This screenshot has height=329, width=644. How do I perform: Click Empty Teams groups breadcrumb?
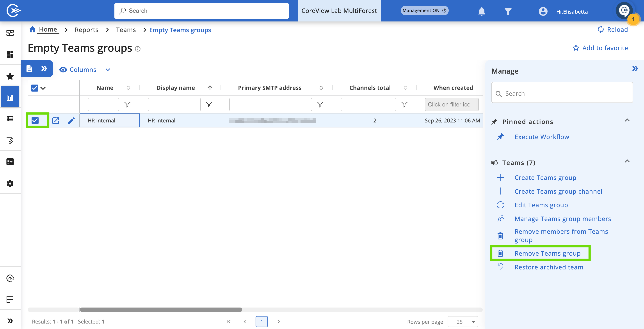(180, 30)
